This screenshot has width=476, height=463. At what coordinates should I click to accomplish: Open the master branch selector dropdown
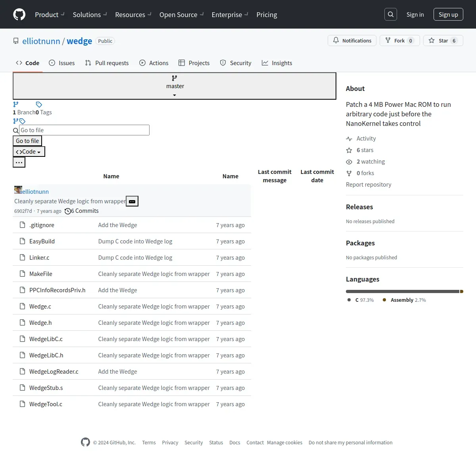click(x=175, y=86)
